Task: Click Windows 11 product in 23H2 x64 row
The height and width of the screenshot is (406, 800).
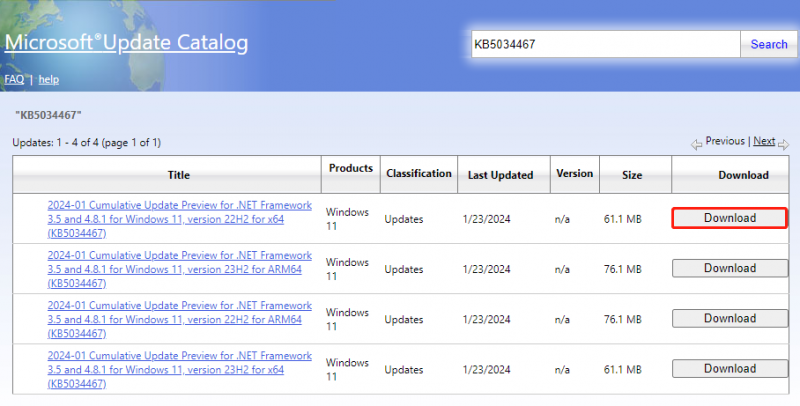Action: [x=347, y=369]
